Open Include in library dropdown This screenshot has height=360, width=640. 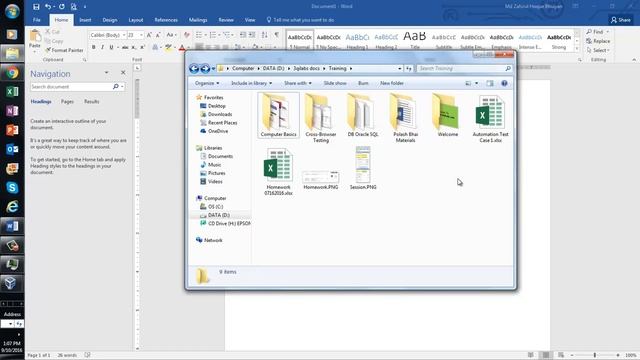[251, 83]
